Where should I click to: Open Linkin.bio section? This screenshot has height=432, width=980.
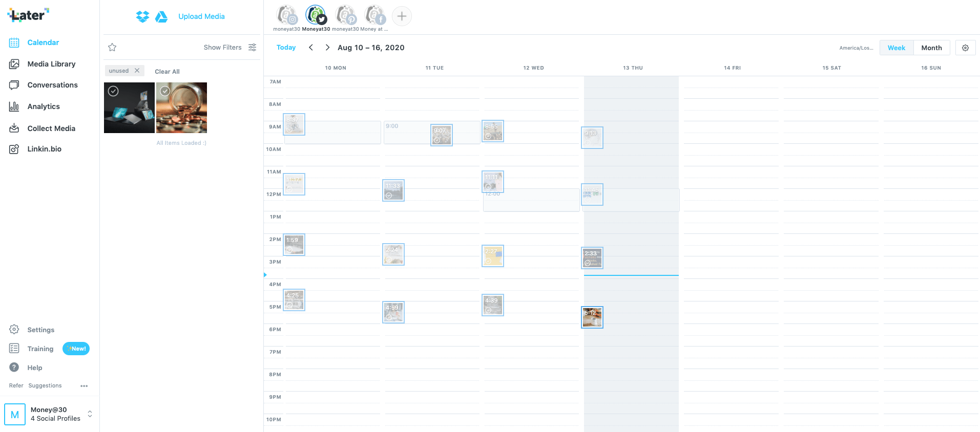[x=44, y=149]
